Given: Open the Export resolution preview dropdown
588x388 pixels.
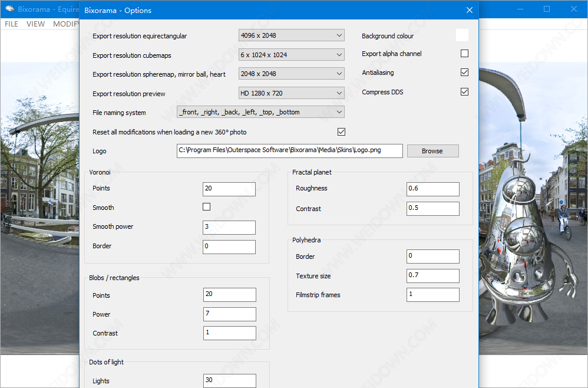Looking at the screenshot, I should [292, 93].
